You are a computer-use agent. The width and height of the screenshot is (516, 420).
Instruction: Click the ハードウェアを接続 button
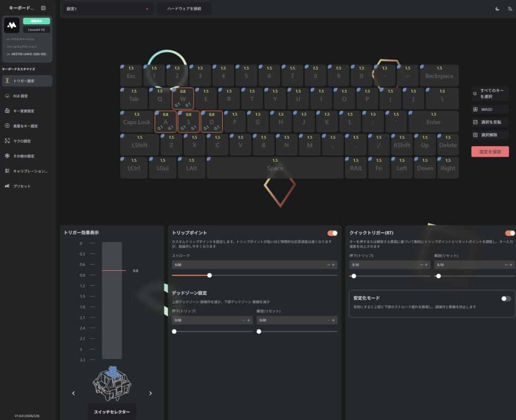pos(184,9)
